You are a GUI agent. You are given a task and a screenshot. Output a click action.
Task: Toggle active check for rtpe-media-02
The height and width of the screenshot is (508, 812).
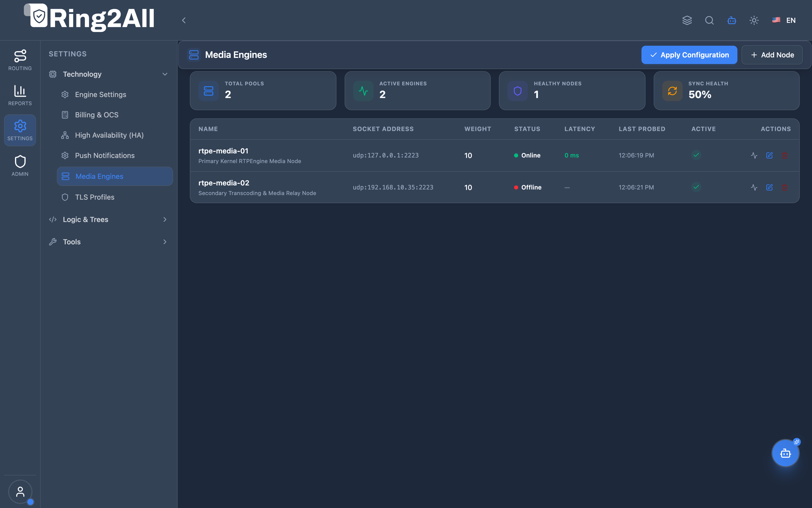click(696, 187)
